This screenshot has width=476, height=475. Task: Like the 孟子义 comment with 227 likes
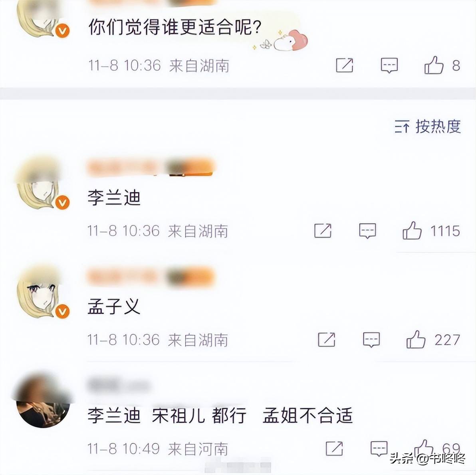416,339
